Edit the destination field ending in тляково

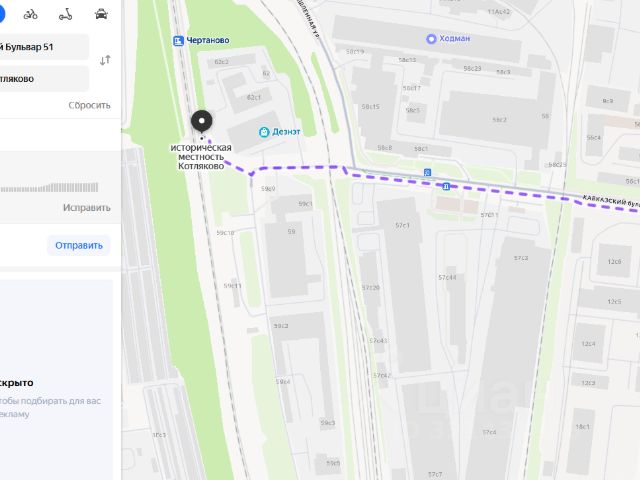pos(44,79)
